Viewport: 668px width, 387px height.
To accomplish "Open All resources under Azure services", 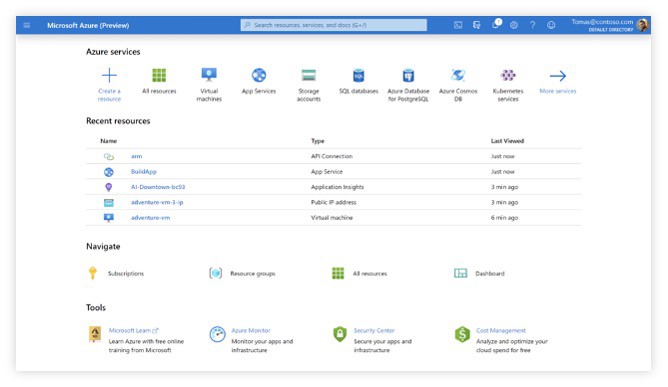I will (x=159, y=75).
